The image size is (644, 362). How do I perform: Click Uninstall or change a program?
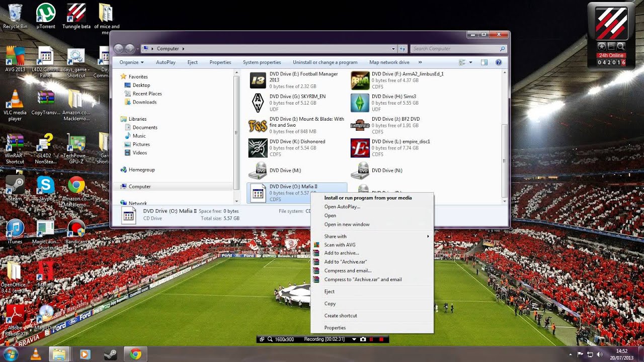pyautogui.click(x=325, y=62)
